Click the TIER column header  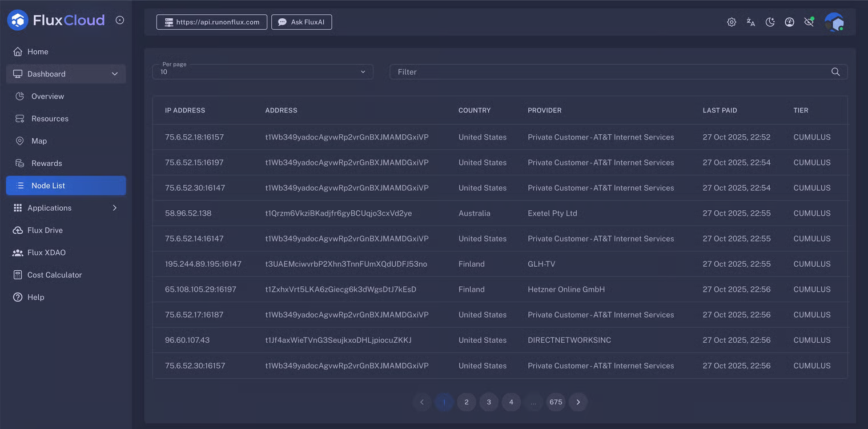[801, 110]
